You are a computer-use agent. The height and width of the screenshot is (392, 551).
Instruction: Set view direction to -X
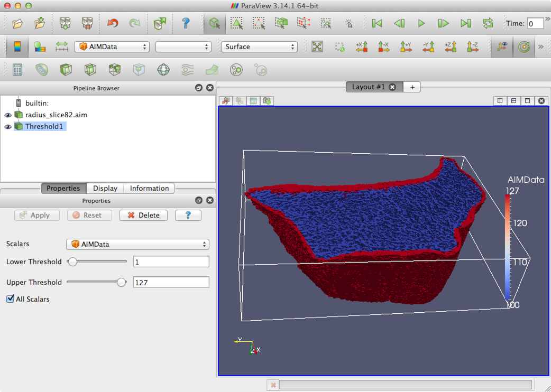384,46
